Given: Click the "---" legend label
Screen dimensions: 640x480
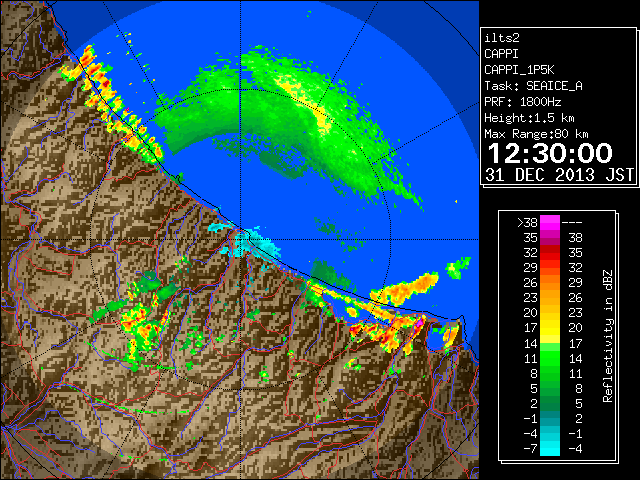Looking at the screenshot, I should point(572,222).
